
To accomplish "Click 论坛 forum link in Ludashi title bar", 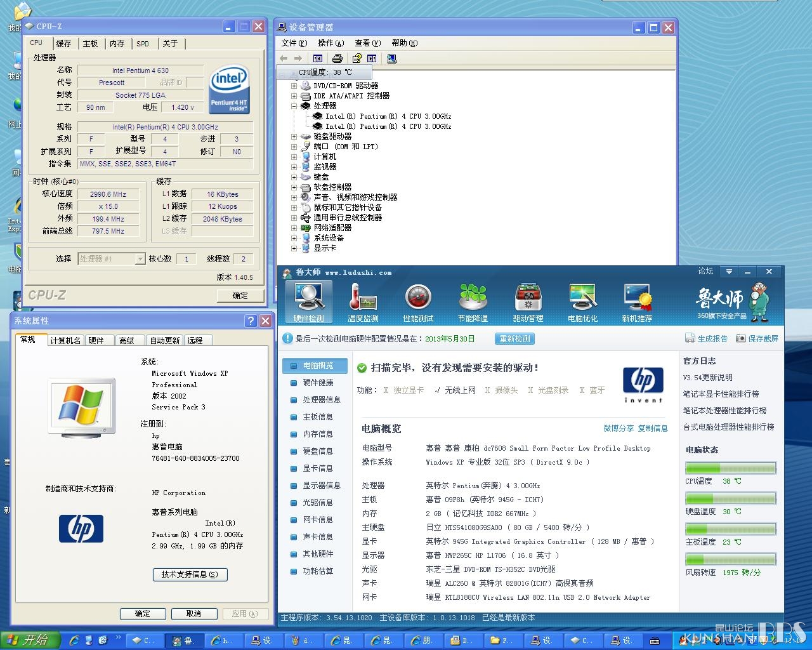I will [x=705, y=271].
